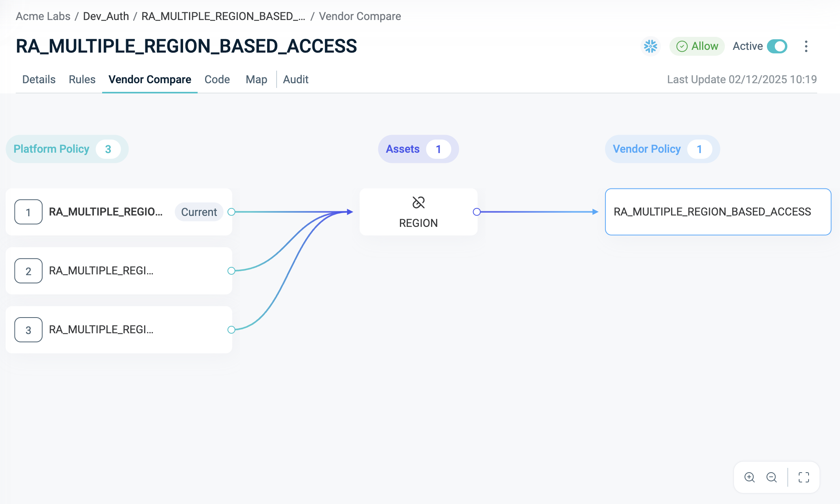Go to Dev_Auth in the breadcrumb
The width and height of the screenshot is (840, 504).
pyautogui.click(x=106, y=16)
